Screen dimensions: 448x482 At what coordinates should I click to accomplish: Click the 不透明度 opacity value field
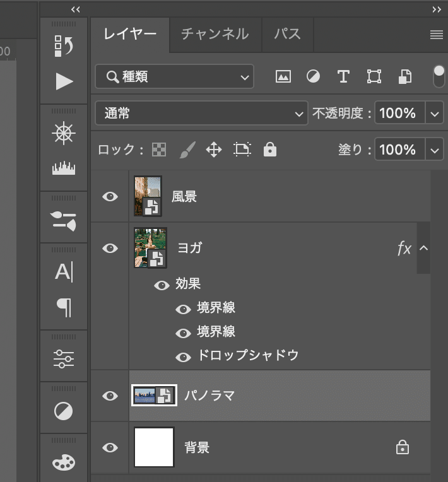tap(398, 114)
